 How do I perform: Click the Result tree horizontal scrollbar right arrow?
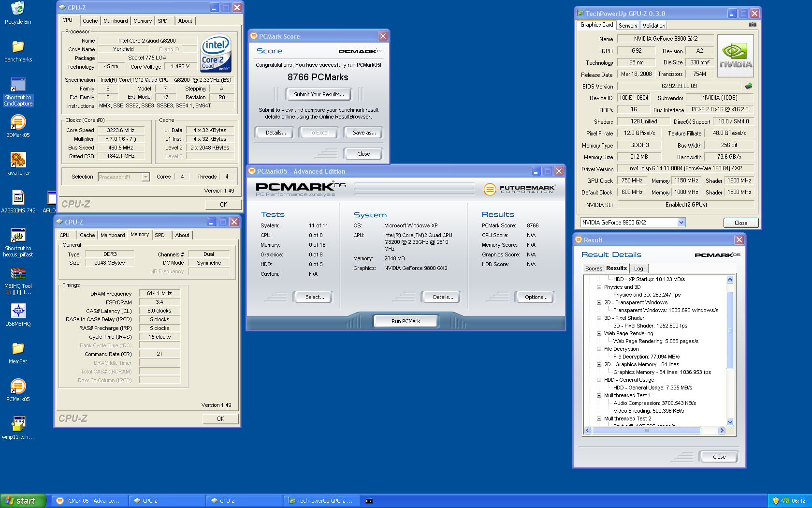pyautogui.click(x=722, y=430)
